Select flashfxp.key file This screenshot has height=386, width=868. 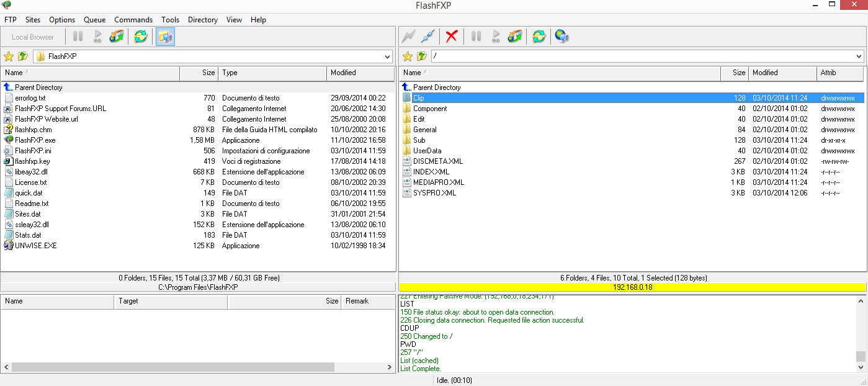point(32,161)
